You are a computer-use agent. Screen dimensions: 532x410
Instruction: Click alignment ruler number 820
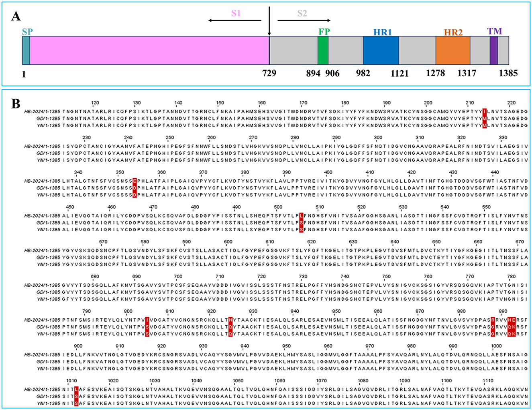212,311
